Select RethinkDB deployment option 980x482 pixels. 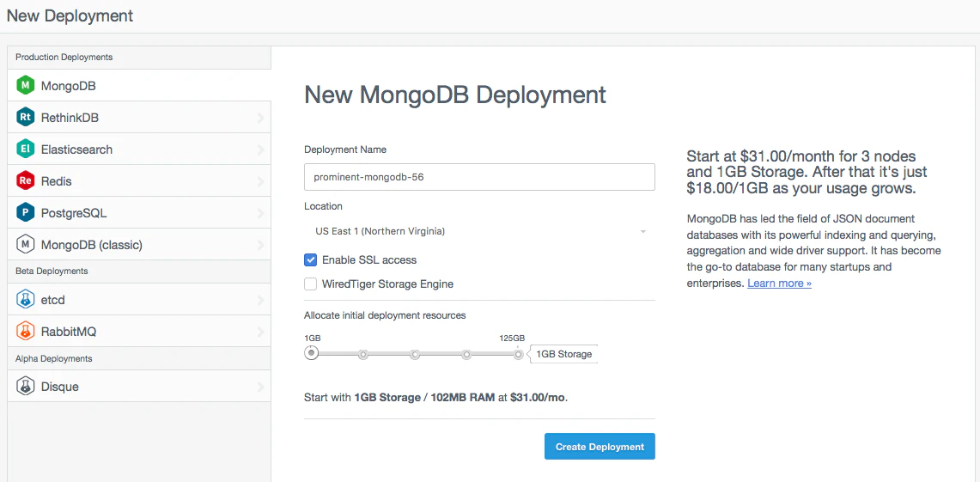click(139, 117)
